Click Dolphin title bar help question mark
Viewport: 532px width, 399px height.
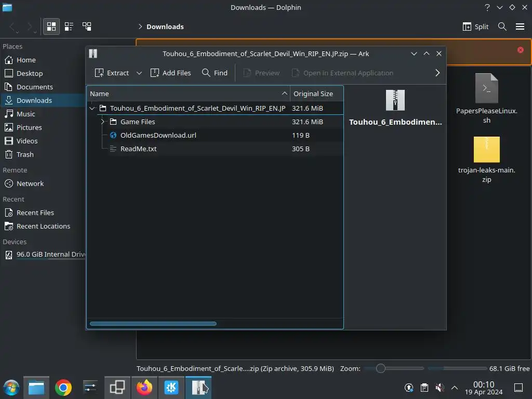487,7
